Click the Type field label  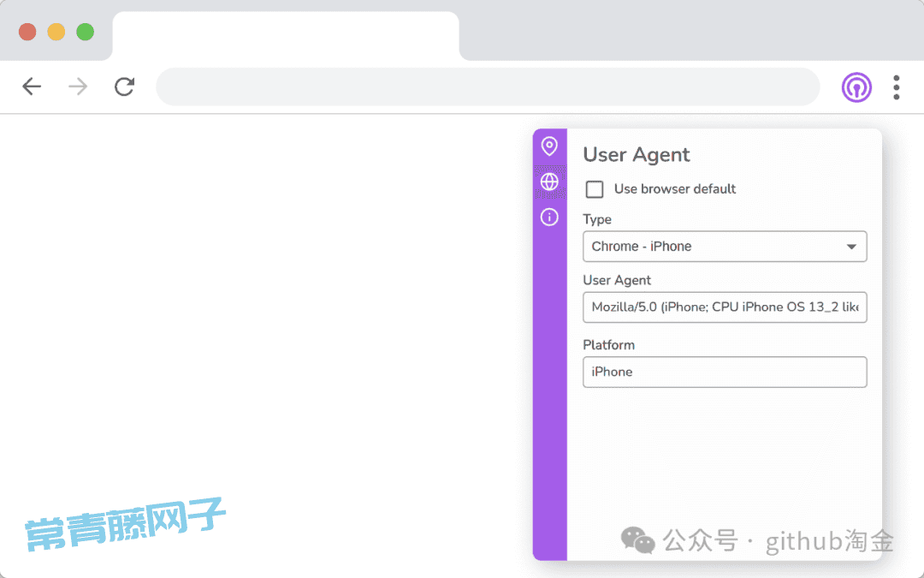597,219
